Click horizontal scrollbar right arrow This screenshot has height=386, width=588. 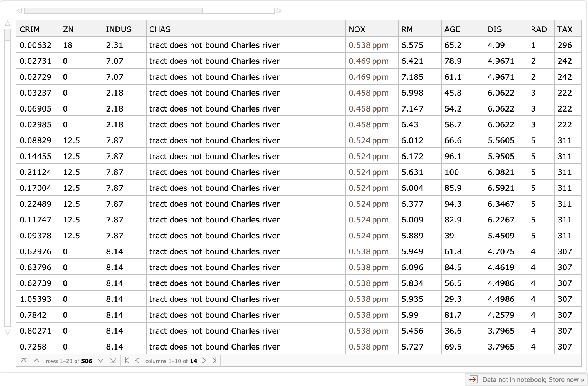pos(280,11)
